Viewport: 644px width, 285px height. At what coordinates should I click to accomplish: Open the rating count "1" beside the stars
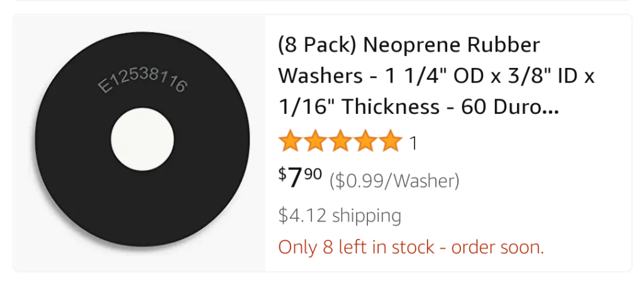coord(413,143)
